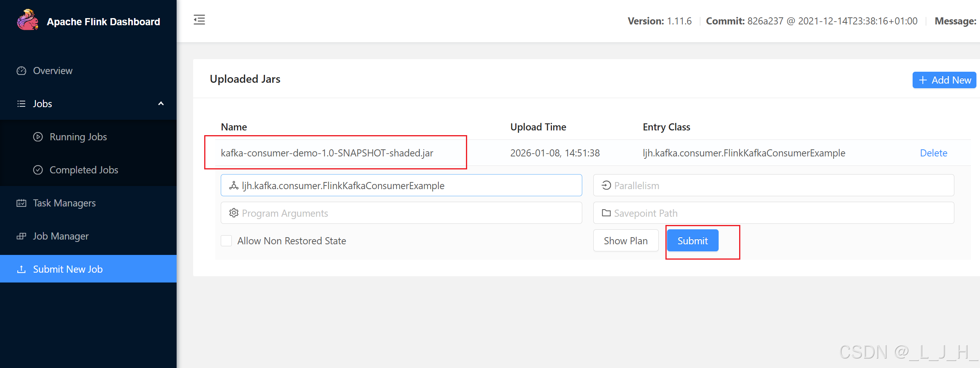
Task: Click the Job Manager build icon
Action: point(21,236)
